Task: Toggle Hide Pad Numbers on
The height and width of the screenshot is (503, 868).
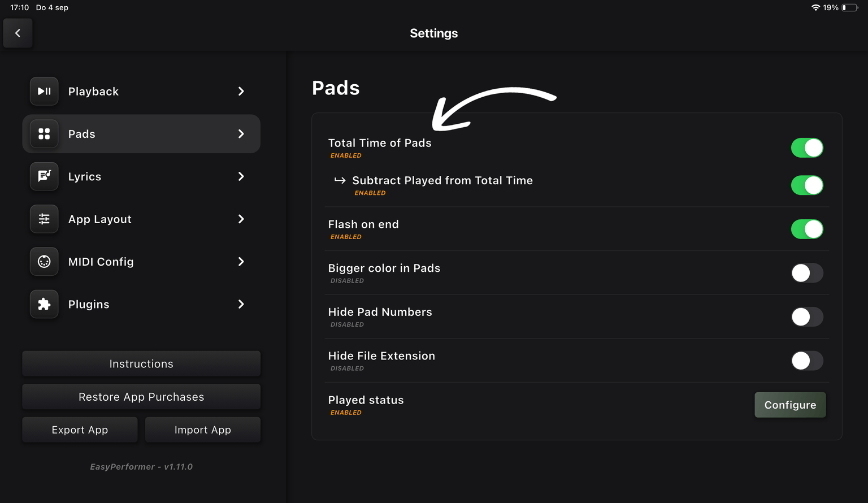Action: pos(806,317)
